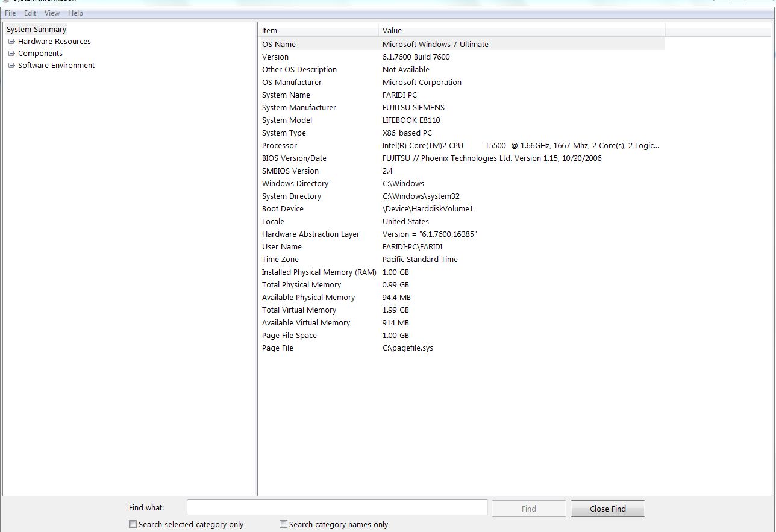Click the Close Find button

click(607, 508)
